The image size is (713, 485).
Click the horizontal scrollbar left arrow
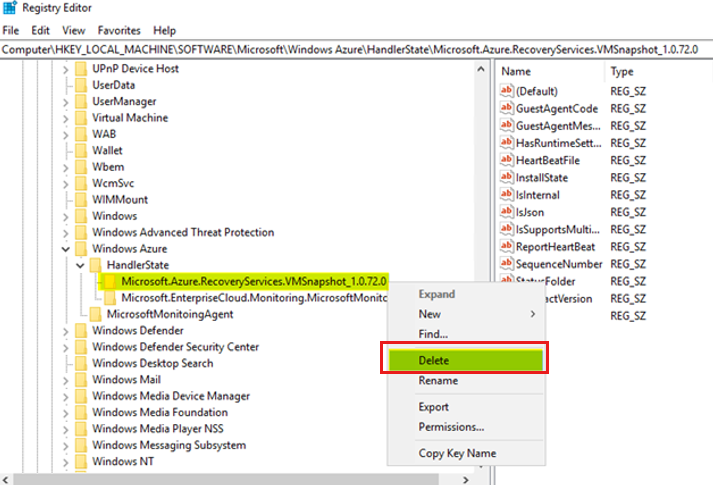(x=5, y=480)
